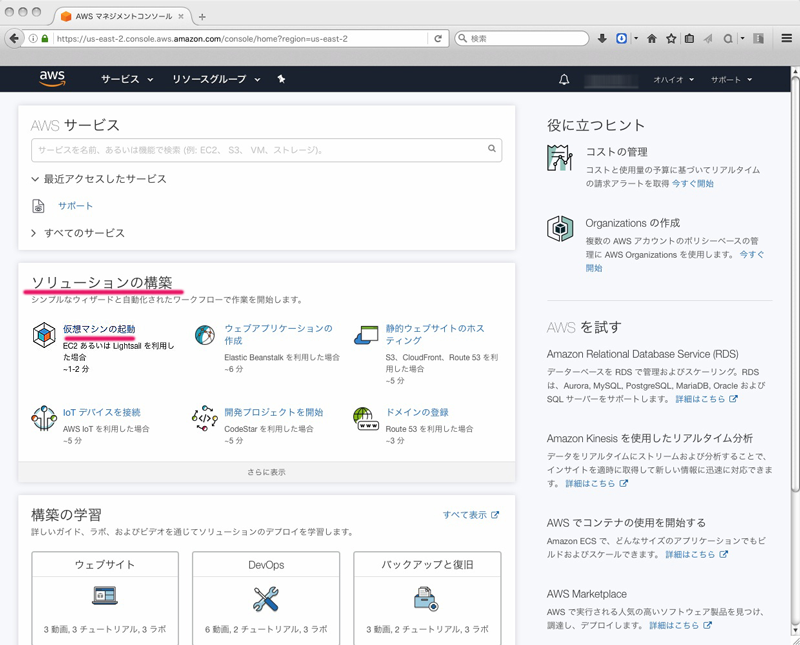Open IoT デバイスを接続 link

[x=102, y=412]
